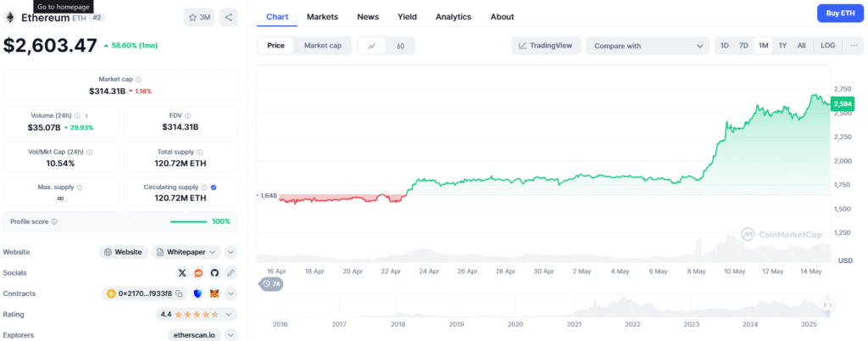The width and height of the screenshot is (868, 341).
Task: Open Ethereum's Reddit community icon
Action: click(x=198, y=273)
